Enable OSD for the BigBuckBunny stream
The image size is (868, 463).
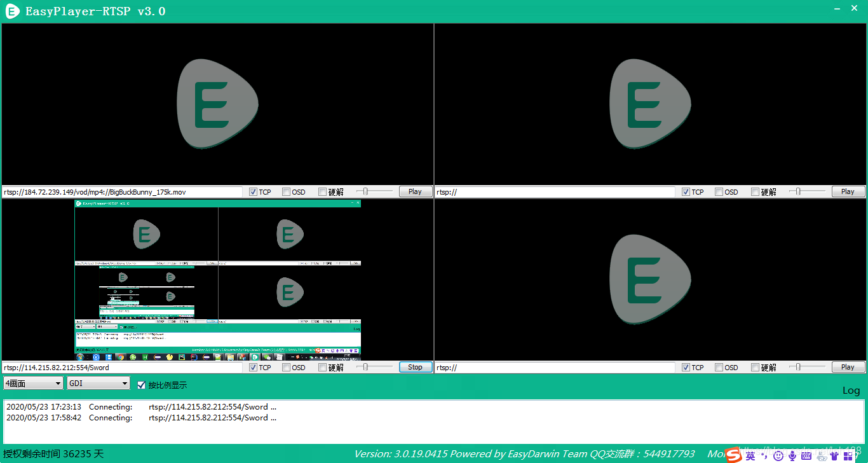click(287, 191)
